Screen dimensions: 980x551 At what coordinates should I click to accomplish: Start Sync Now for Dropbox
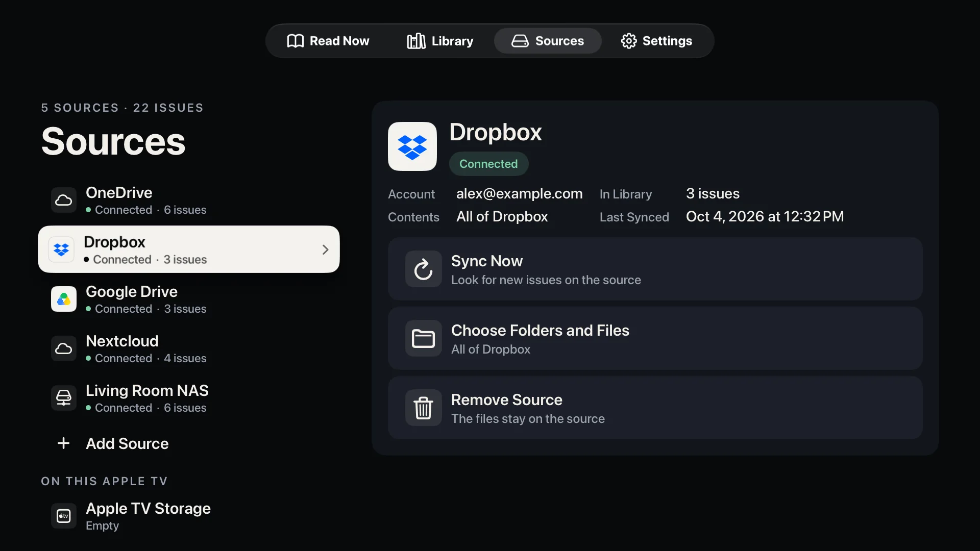click(x=655, y=269)
